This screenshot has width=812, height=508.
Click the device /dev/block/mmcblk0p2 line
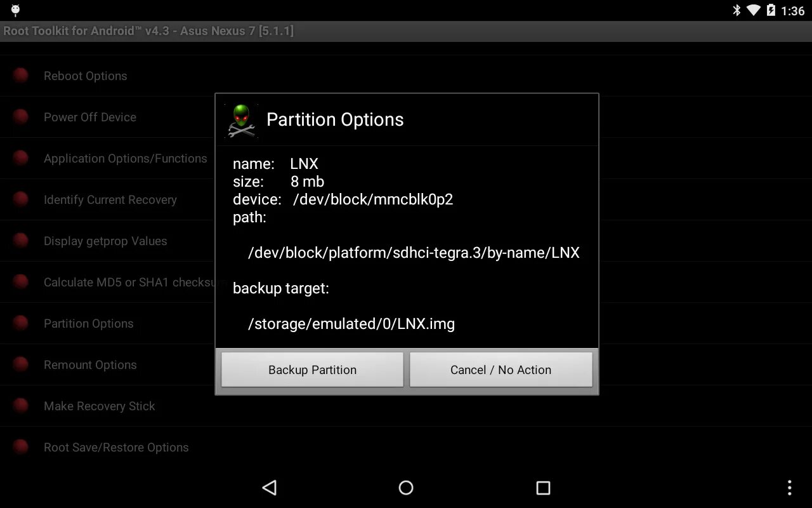(343, 199)
